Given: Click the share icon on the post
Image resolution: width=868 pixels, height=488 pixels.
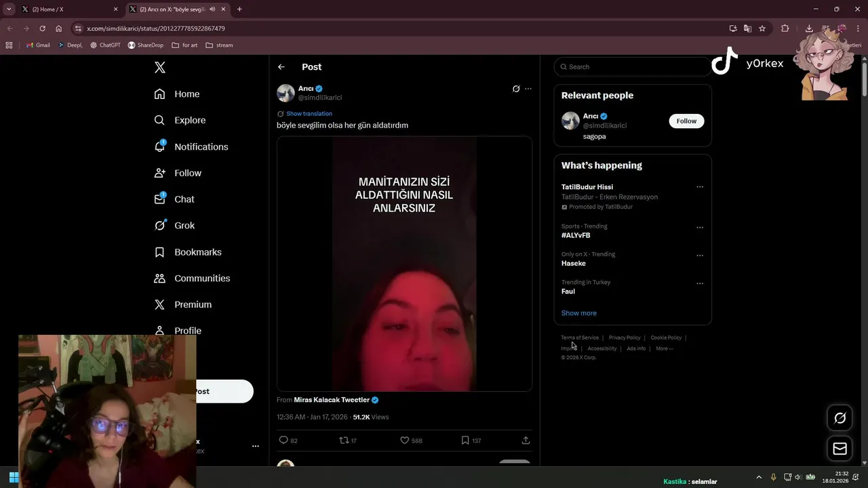Looking at the screenshot, I should pos(526,441).
